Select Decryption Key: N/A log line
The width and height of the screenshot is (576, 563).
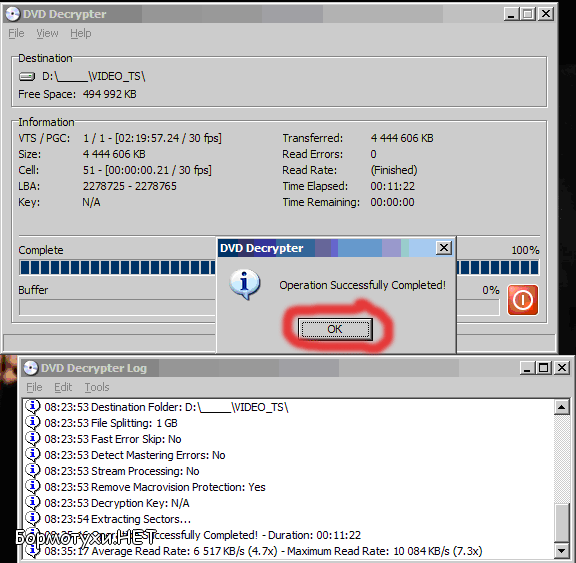tap(116, 503)
